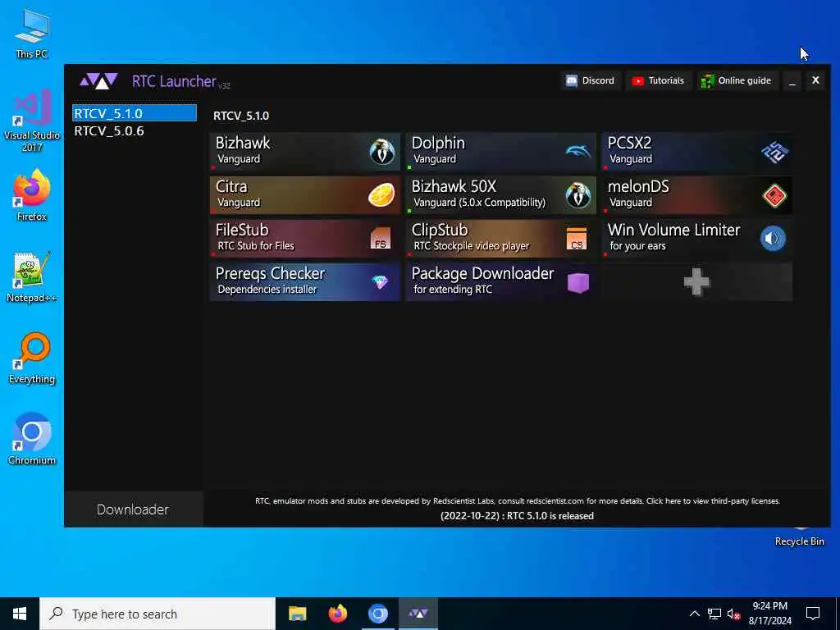Click the Win Volume Limiter speaker icon

point(773,239)
